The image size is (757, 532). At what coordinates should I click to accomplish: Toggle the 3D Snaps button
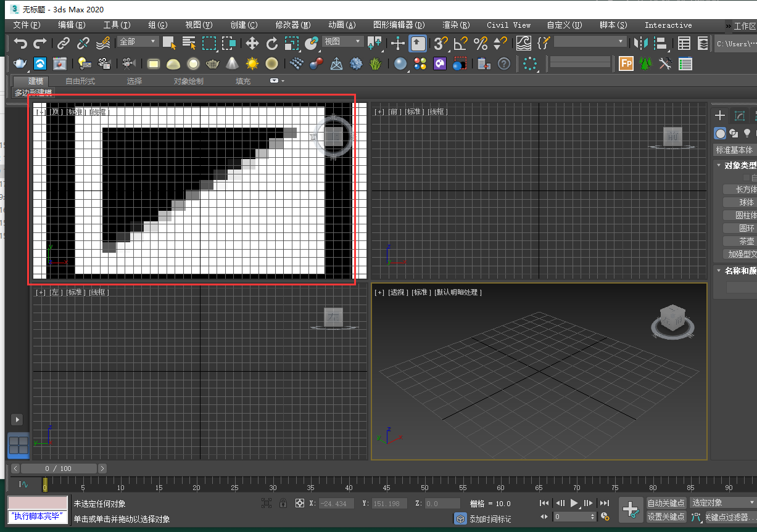pyautogui.click(x=441, y=43)
